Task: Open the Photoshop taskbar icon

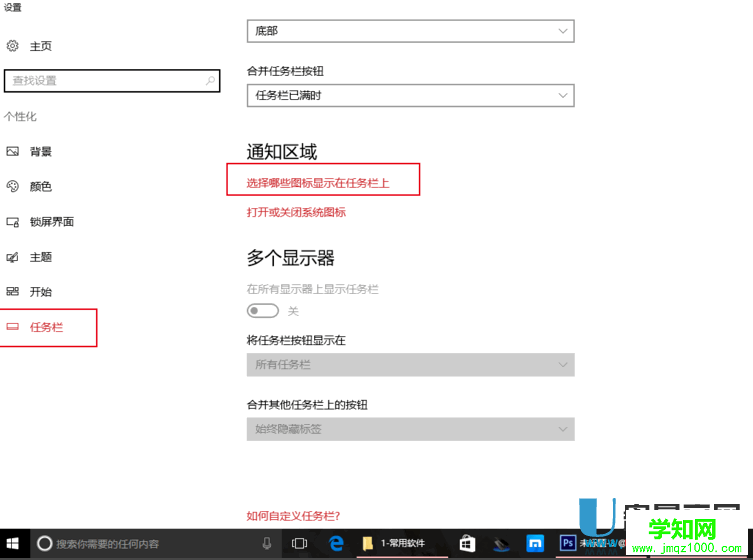Action: click(568, 543)
